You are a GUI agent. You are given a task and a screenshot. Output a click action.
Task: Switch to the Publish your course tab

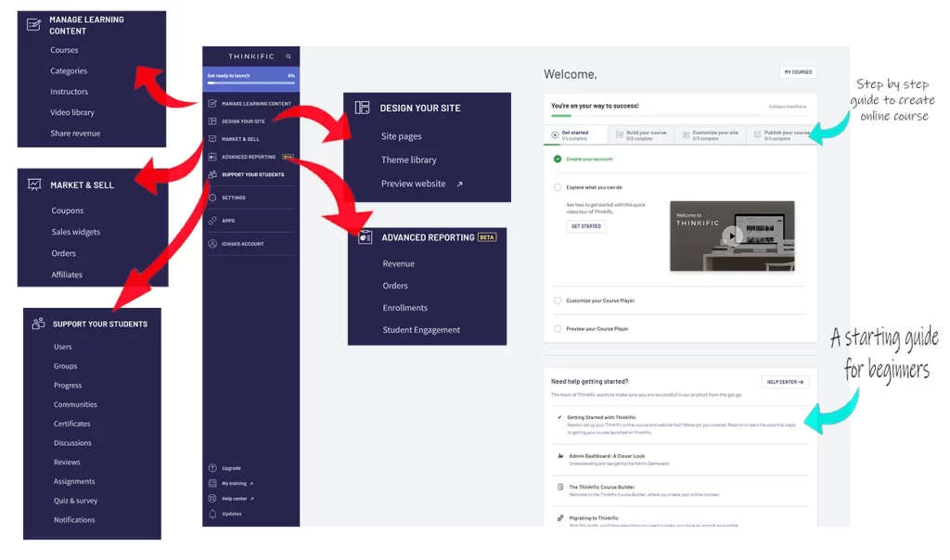point(786,136)
